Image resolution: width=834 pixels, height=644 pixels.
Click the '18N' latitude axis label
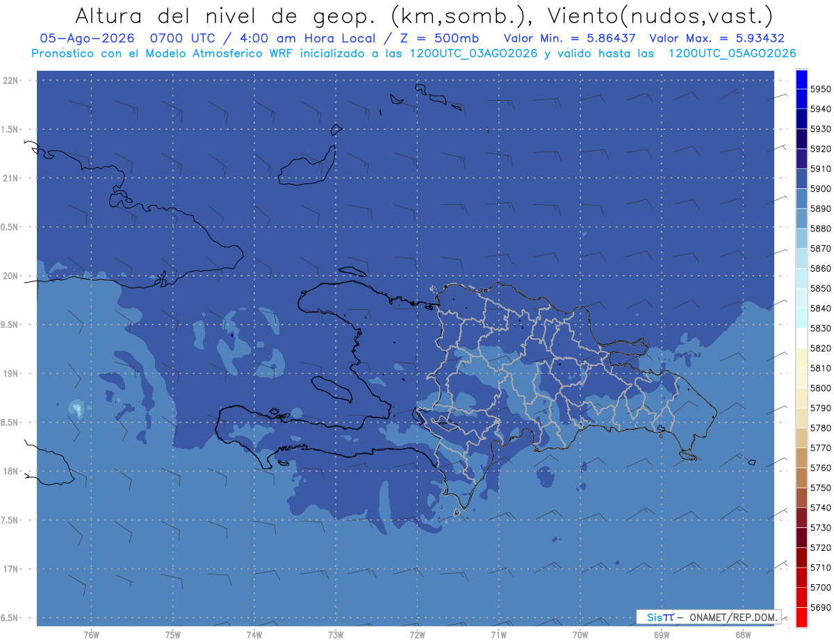(10, 471)
